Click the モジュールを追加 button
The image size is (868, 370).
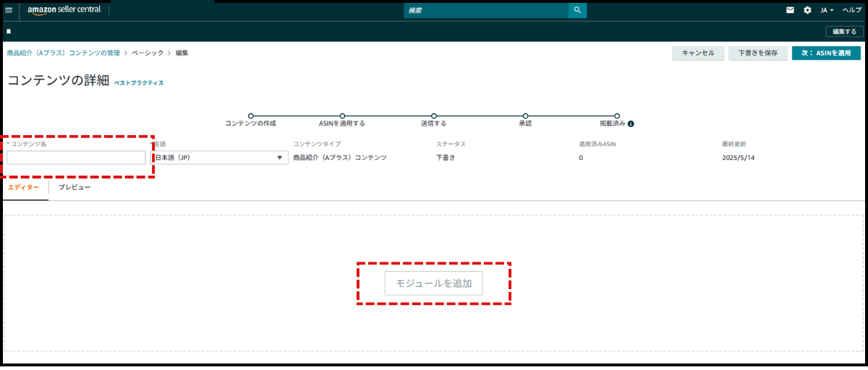click(434, 283)
